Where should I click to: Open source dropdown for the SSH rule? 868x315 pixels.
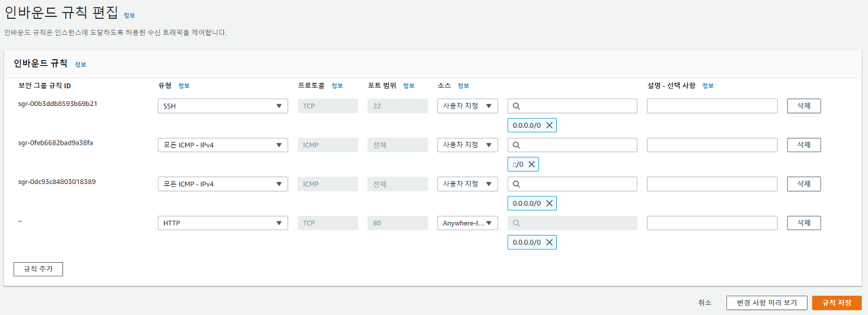[468, 106]
